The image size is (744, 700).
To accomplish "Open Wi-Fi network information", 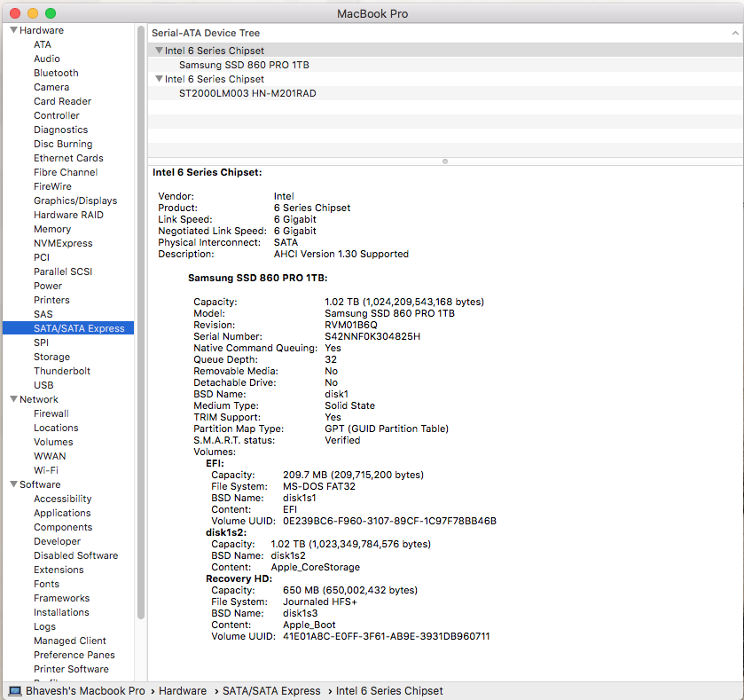I will (45, 470).
